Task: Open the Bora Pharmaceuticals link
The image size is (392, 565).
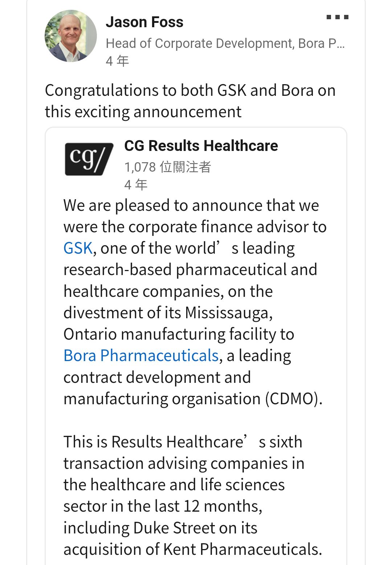Action: [141, 356]
